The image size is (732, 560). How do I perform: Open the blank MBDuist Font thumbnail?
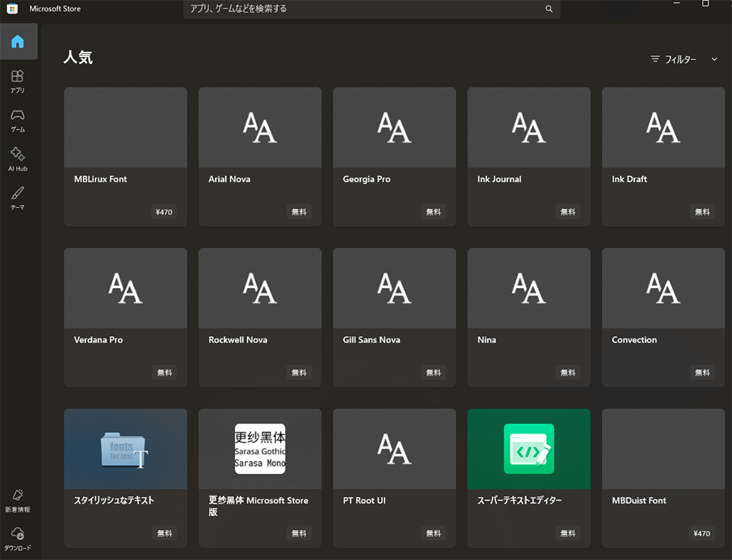tap(663, 449)
